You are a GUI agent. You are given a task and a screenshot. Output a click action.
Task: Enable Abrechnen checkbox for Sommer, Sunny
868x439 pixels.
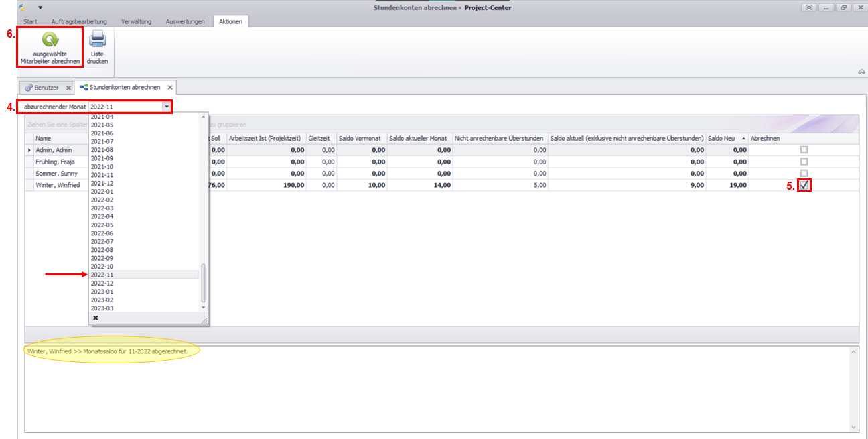coord(804,174)
